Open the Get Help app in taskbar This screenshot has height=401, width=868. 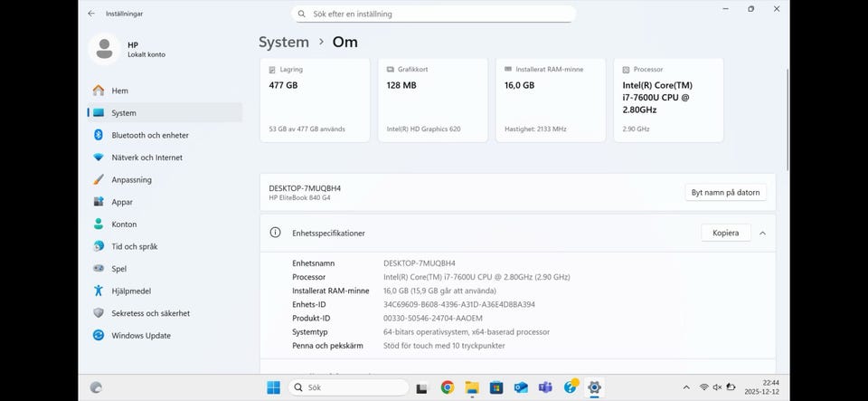click(571, 387)
